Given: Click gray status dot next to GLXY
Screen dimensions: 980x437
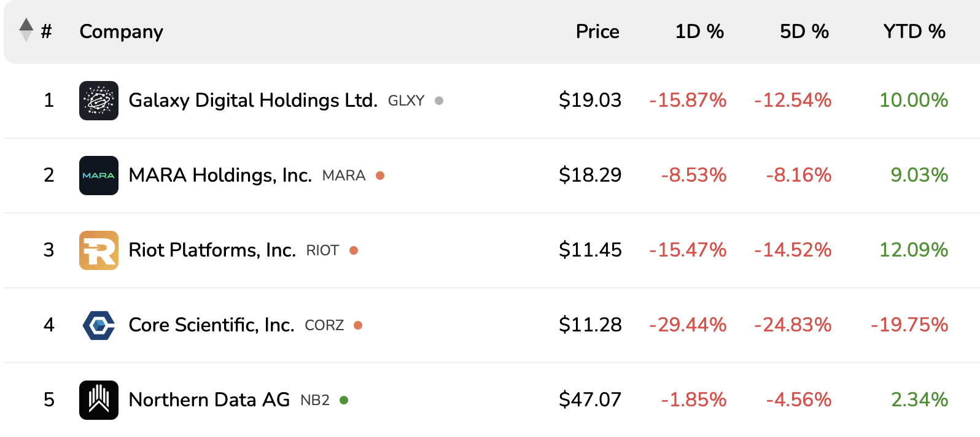Looking at the screenshot, I should [439, 101].
